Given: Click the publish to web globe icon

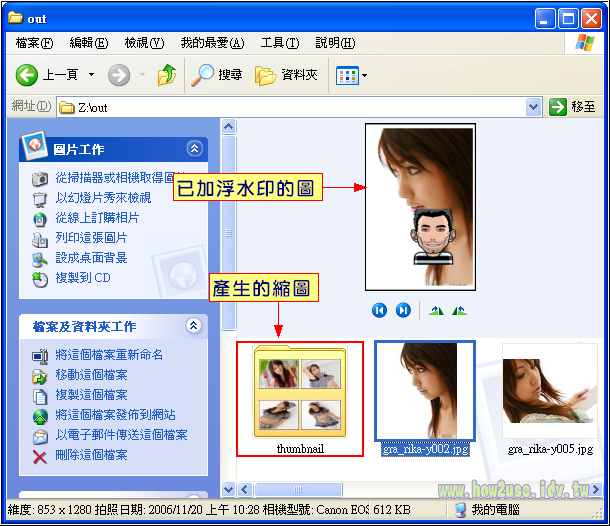Looking at the screenshot, I should click(x=40, y=417).
